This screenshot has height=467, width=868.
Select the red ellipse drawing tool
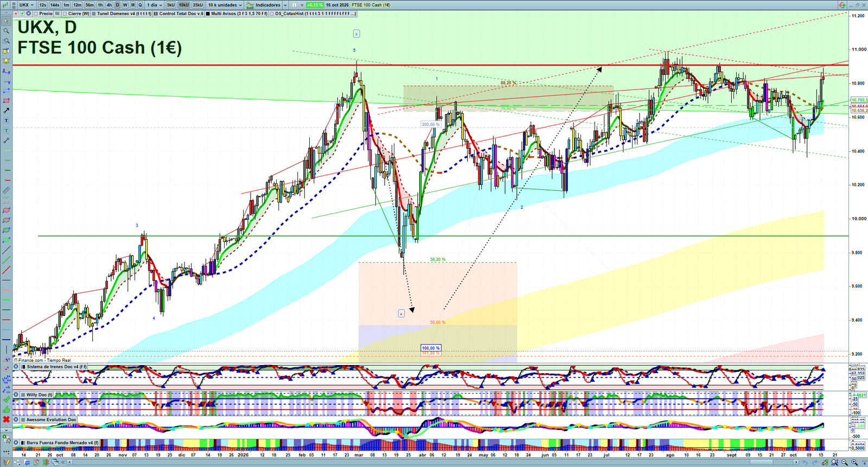click(x=6, y=210)
